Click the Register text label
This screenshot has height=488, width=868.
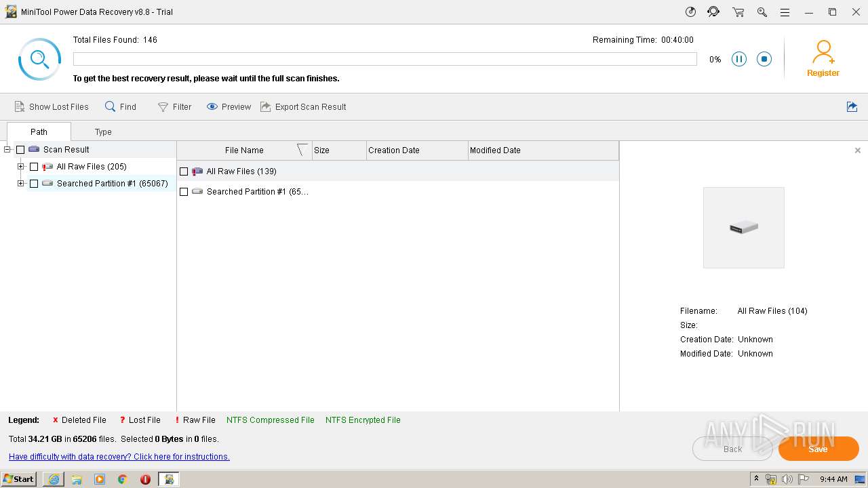tap(823, 73)
